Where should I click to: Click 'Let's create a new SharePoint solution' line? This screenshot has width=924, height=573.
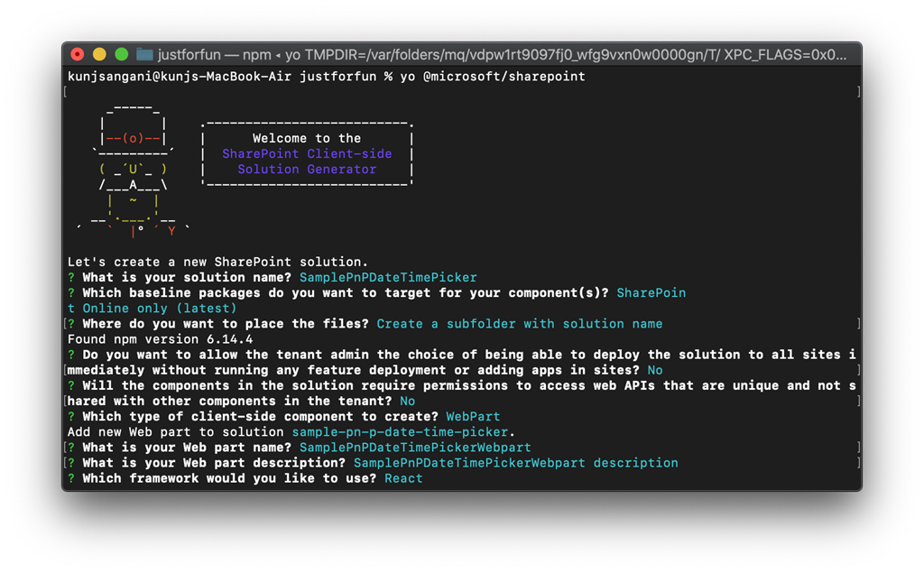[217, 262]
